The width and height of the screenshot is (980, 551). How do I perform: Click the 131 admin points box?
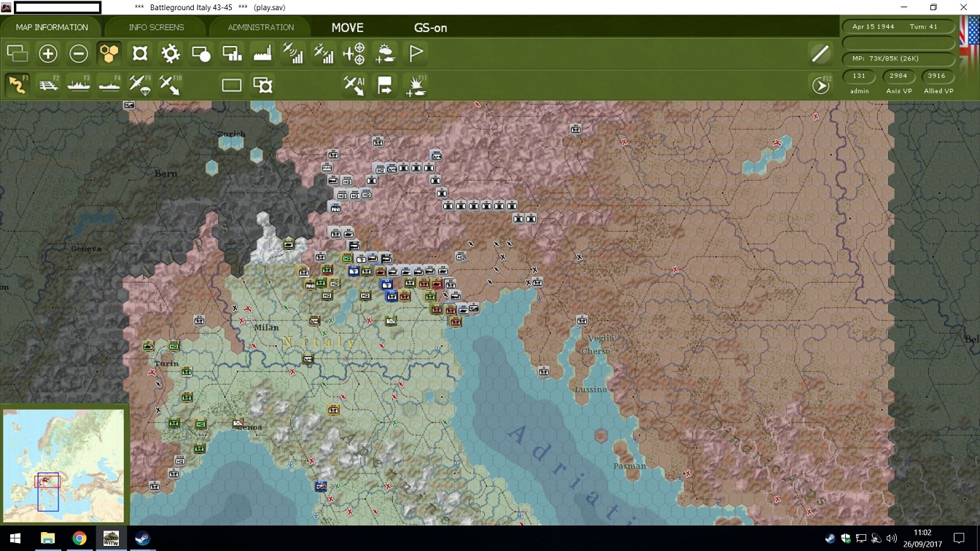(x=859, y=76)
